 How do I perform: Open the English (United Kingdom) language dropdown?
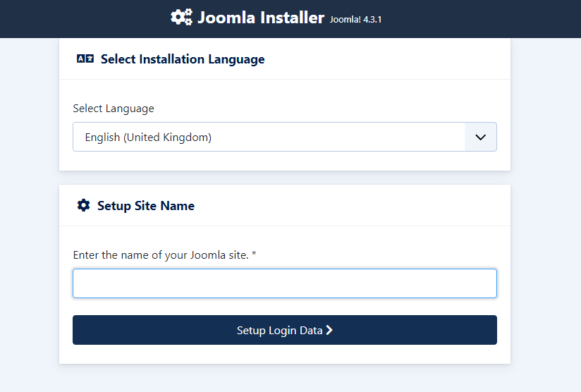coord(268,137)
